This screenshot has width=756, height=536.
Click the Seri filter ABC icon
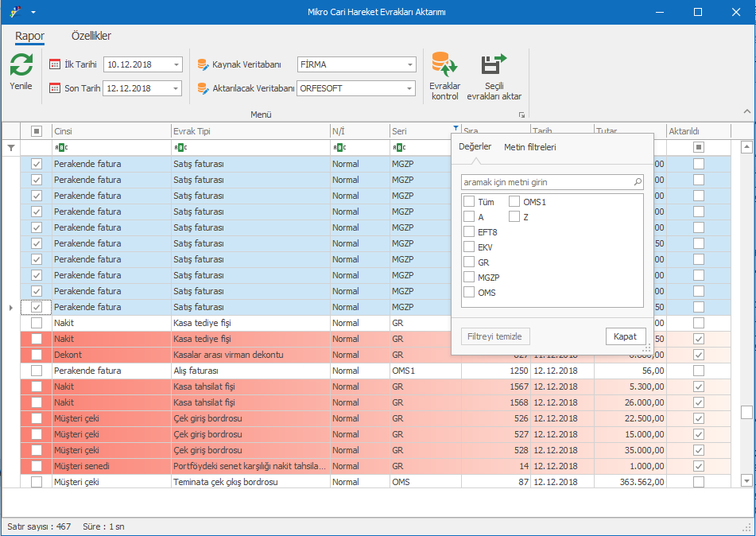399,148
